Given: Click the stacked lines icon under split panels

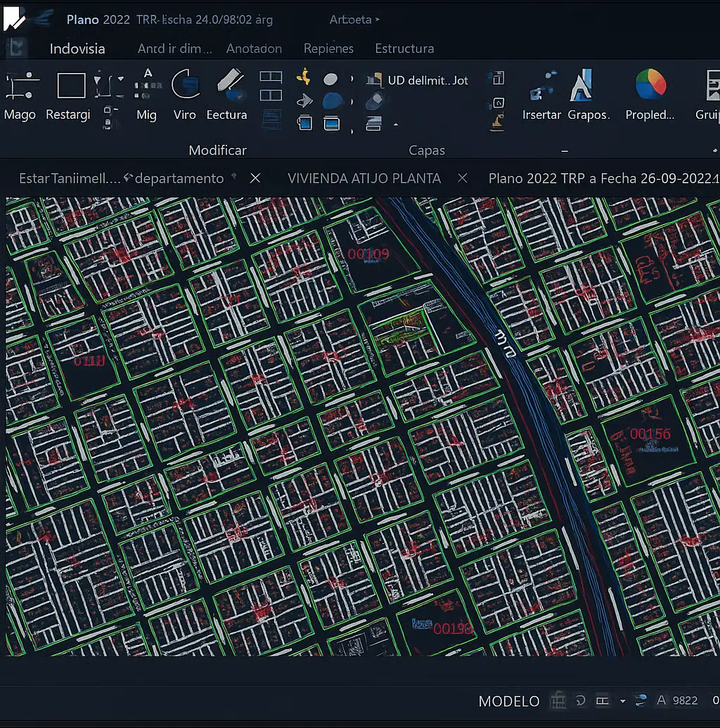Looking at the screenshot, I should coord(271,118).
